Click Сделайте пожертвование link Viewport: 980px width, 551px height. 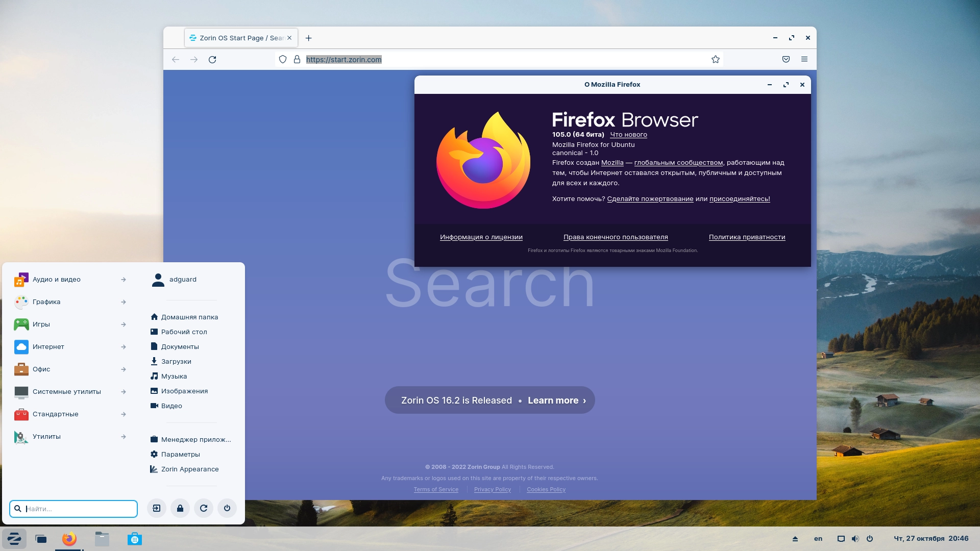click(650, 199)
